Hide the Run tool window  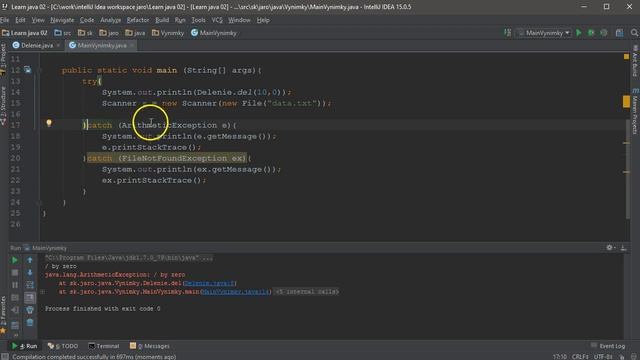pos(623,247)
